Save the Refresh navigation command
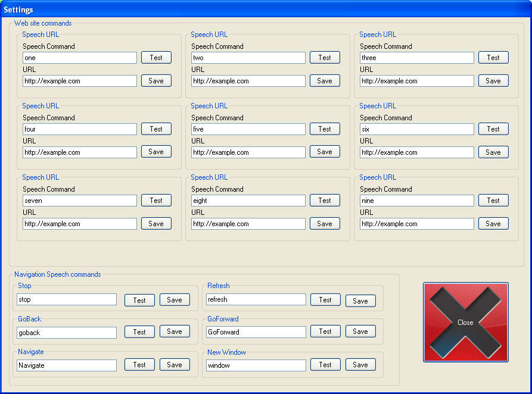Screen dimensions: 532x394 [360, 301]
